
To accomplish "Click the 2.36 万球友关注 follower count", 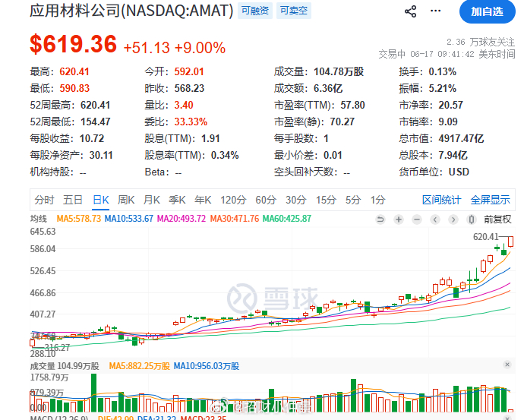I will [481, 42].
